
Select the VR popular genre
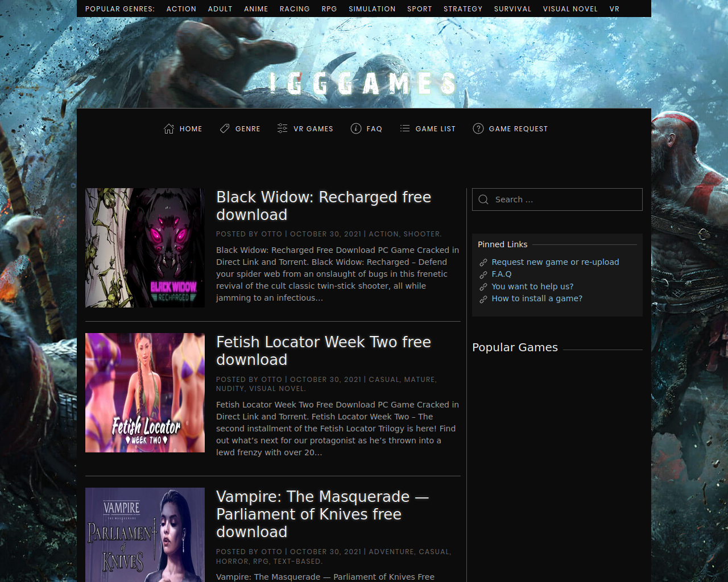click(x=614, y=9)
